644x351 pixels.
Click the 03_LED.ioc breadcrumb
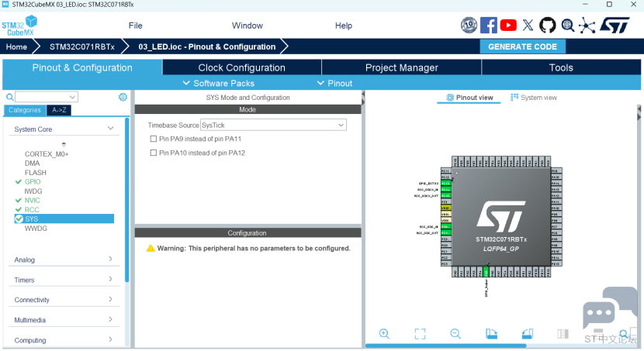[x=207, y=46]
